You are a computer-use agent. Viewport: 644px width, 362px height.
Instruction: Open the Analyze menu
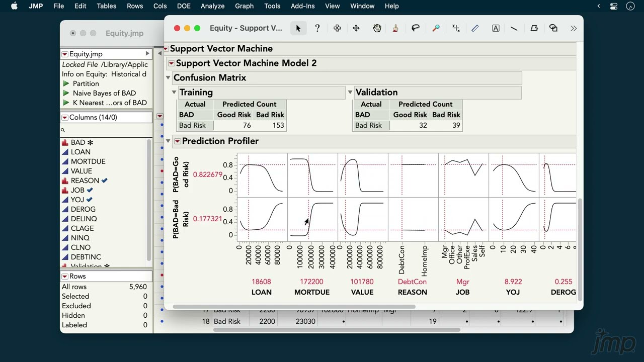click(x=212, y=6)
